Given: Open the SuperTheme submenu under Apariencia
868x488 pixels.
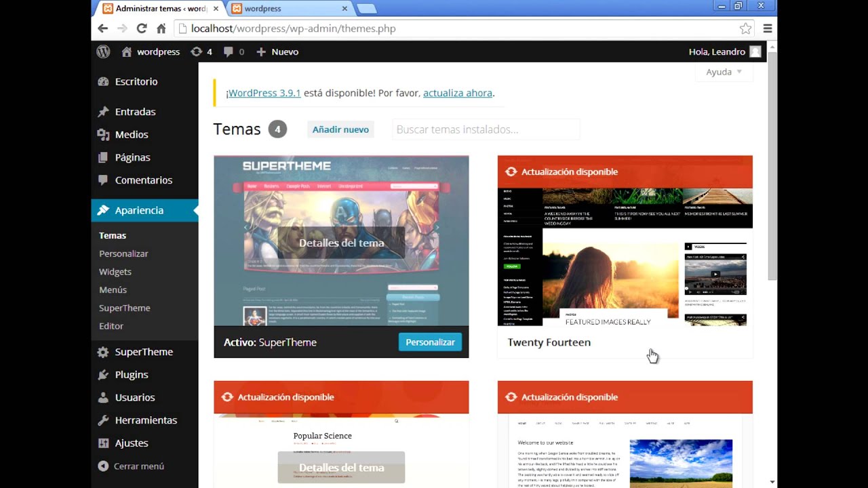Looking at the screenshot, I should (125, 308).
